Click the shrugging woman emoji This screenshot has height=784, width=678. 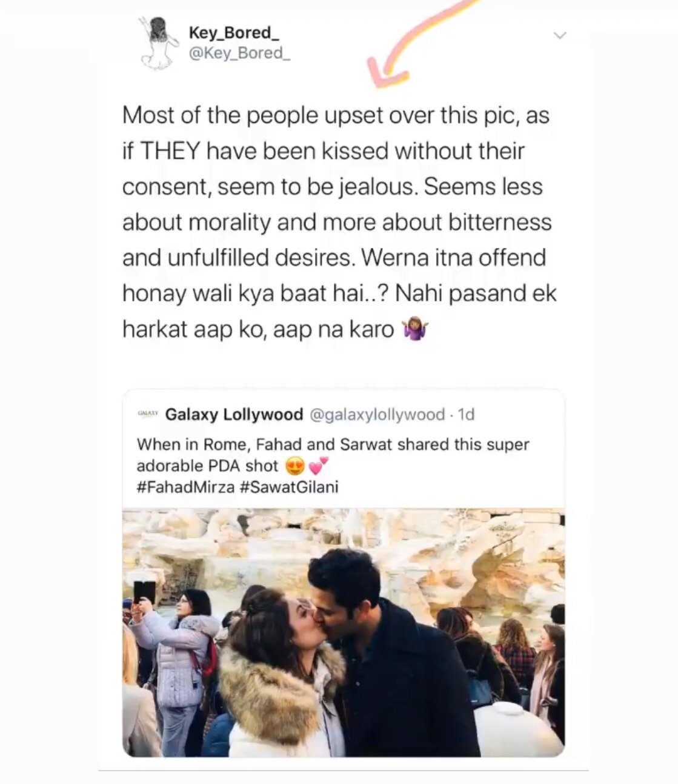[x=416, y=330]
